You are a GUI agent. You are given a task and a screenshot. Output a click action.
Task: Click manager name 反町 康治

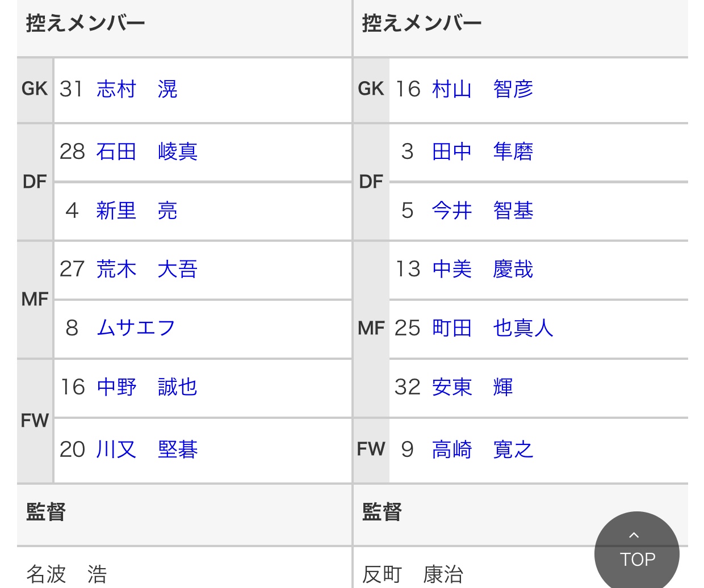[413, 574]
